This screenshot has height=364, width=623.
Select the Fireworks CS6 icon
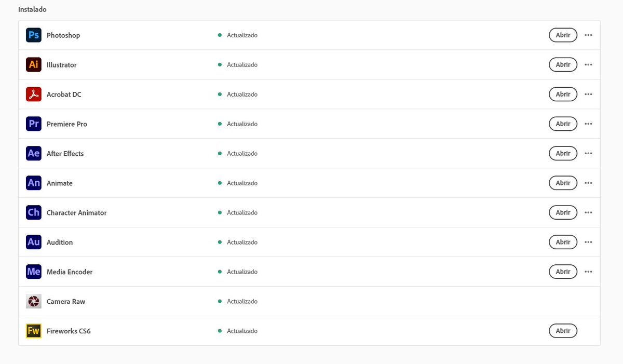pyautogui.click(x=34, y=331)
